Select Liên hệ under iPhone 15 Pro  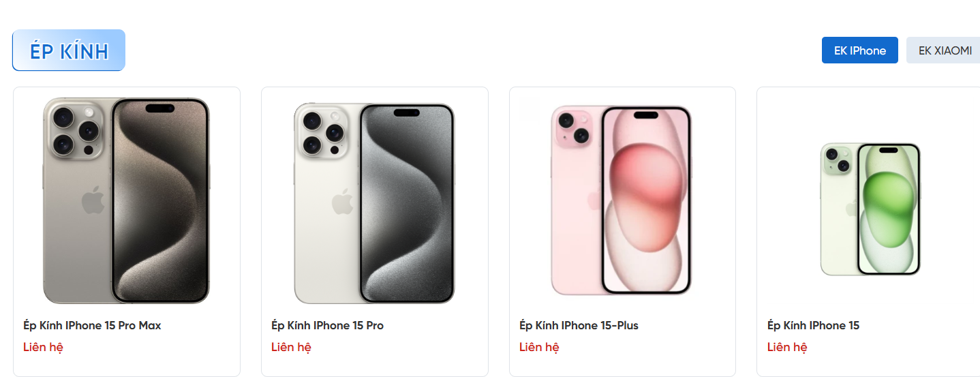click(x=291, y=347)
